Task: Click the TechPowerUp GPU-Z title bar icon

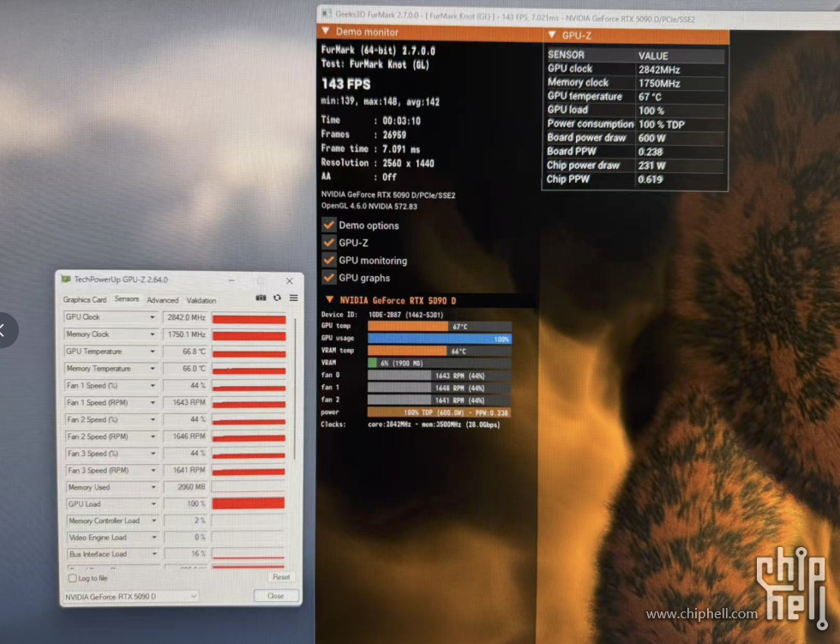Action: (x=67, y=280)
